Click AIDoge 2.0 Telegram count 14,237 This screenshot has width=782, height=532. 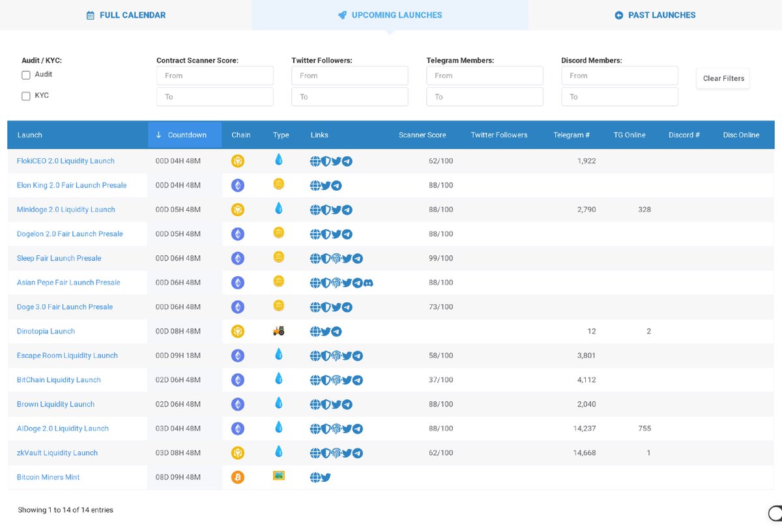point(584,428)
